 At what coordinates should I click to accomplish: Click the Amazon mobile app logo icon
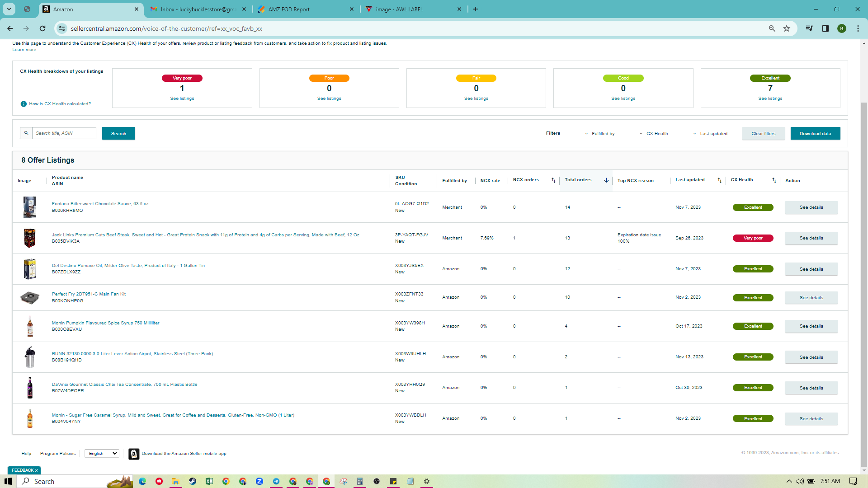point(134,454)
